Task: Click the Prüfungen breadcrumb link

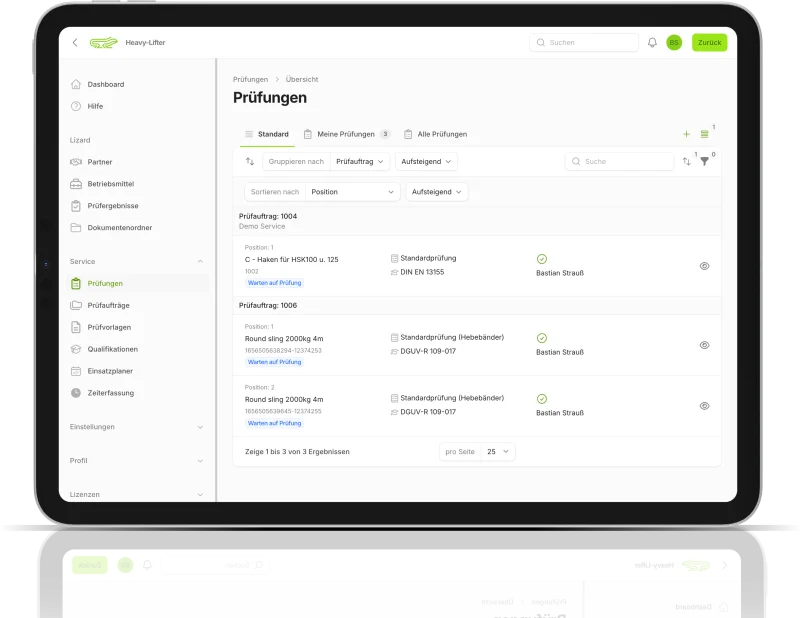Action: click(x=250, y=79)
